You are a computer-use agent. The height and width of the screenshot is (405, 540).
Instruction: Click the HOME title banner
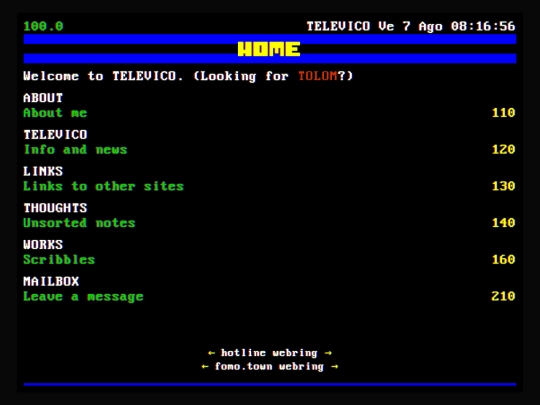click(269, 49)
